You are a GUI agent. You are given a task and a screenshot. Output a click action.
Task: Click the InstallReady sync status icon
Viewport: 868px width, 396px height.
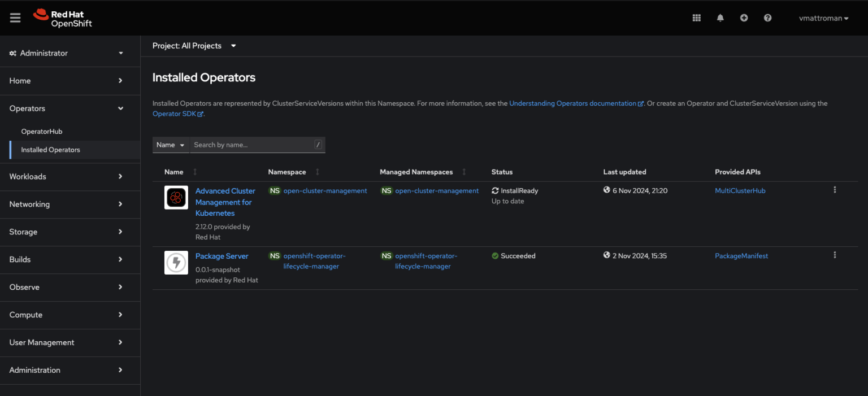tap(495, 191)
